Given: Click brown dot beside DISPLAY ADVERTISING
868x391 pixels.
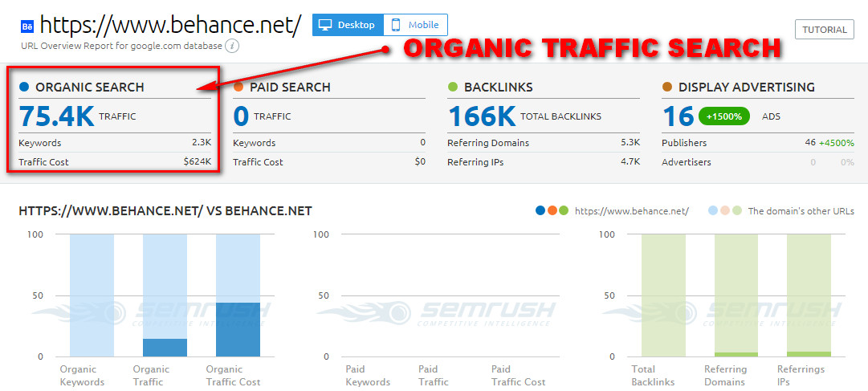Looking at the screenshot, I should click(x=667, y=87).
